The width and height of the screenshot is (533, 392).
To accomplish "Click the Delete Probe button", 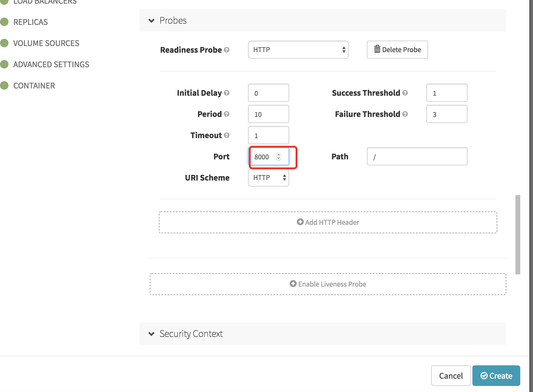I will (x=397, y=50).
